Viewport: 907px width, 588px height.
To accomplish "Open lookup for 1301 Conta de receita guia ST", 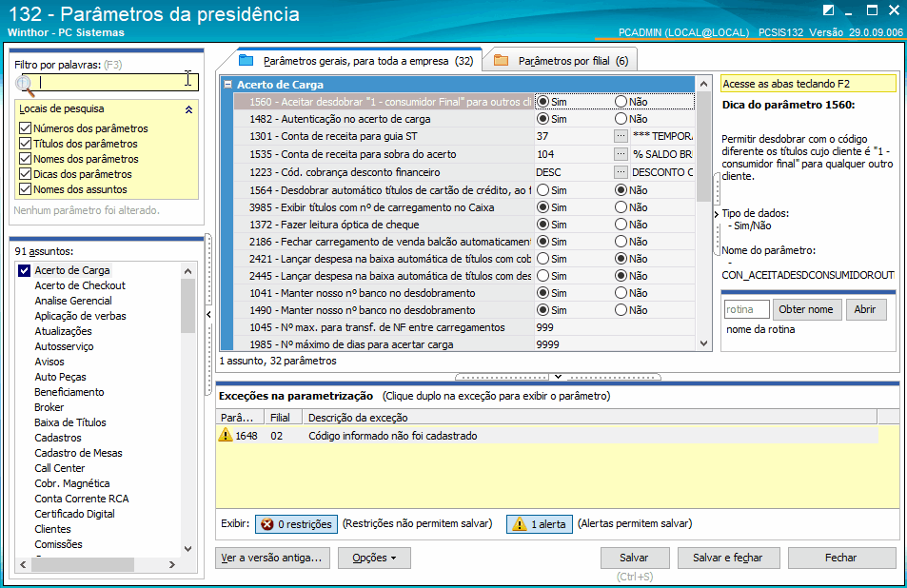I will click(x=621, y=136).
